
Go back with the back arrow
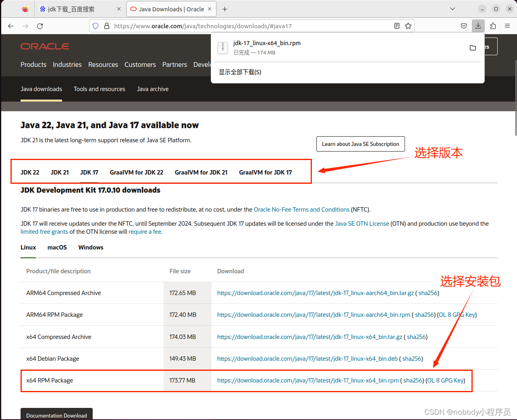[x=11, y=26]
